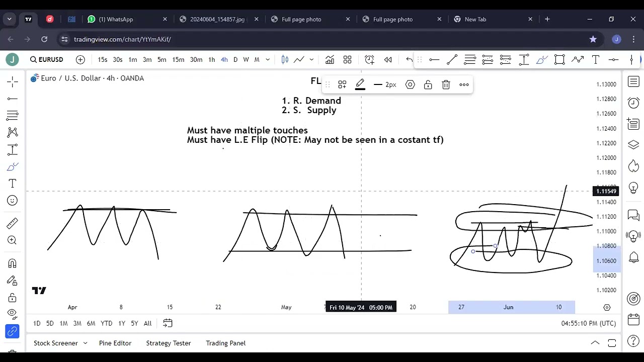Open the Strategy Tester tab
Screen dimensions: 644x362
point(169,343)
